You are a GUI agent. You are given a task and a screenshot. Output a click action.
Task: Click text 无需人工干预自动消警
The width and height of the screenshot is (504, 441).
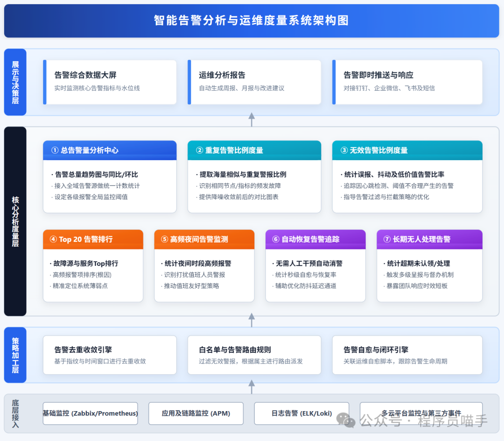[x=309, y=263]
